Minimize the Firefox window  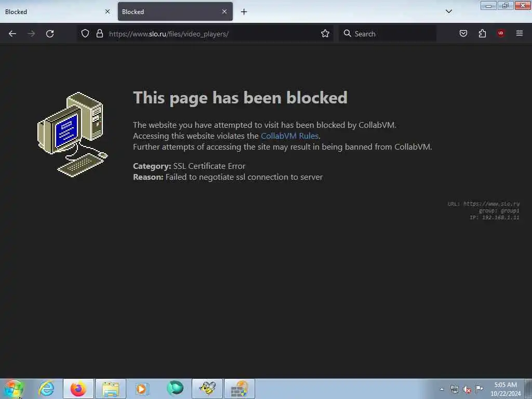click(488, 6)
